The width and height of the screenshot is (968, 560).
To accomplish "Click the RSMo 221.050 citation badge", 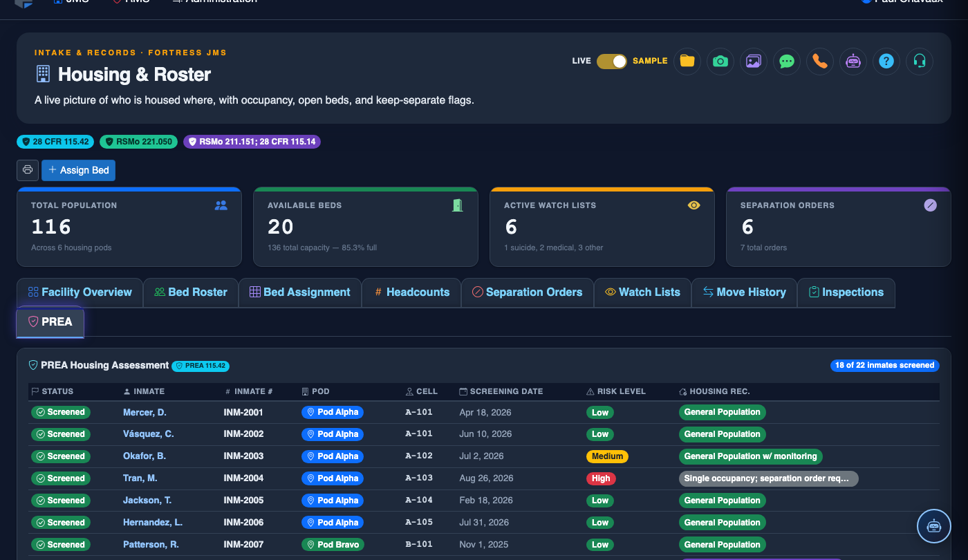I will 138,142.
